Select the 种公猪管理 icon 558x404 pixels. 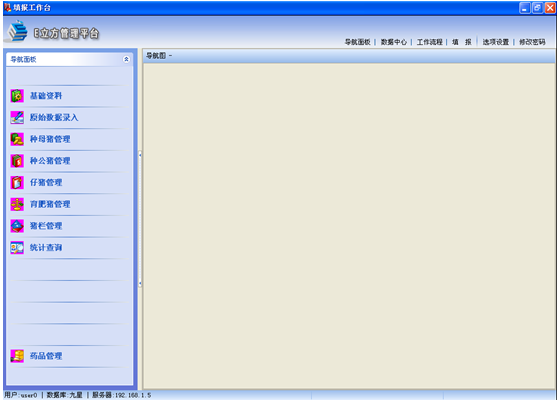tap(17, 161)
